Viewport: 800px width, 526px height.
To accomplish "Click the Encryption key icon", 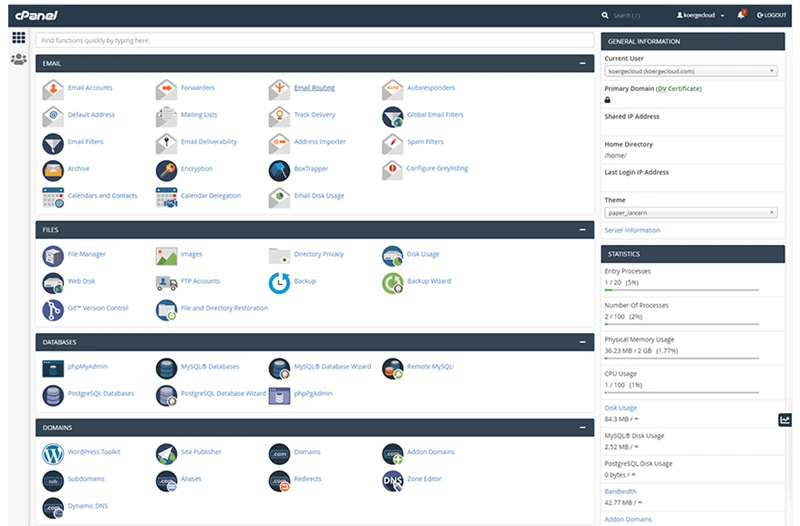I will (x=166, y=170).
